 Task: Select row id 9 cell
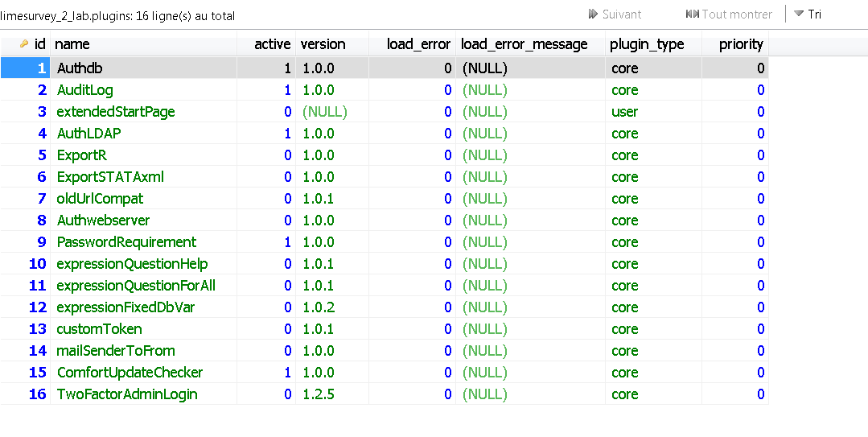[41, 242]
